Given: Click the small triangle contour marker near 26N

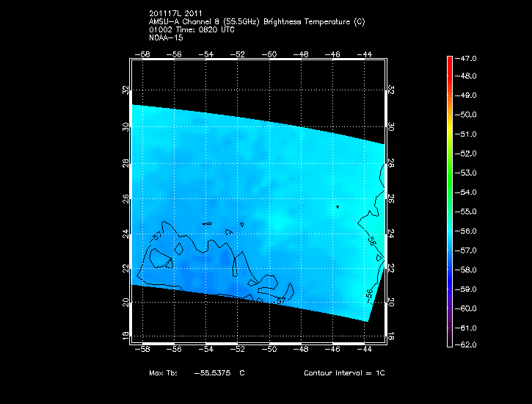Looking at the screenshot, I should [337, 207].
